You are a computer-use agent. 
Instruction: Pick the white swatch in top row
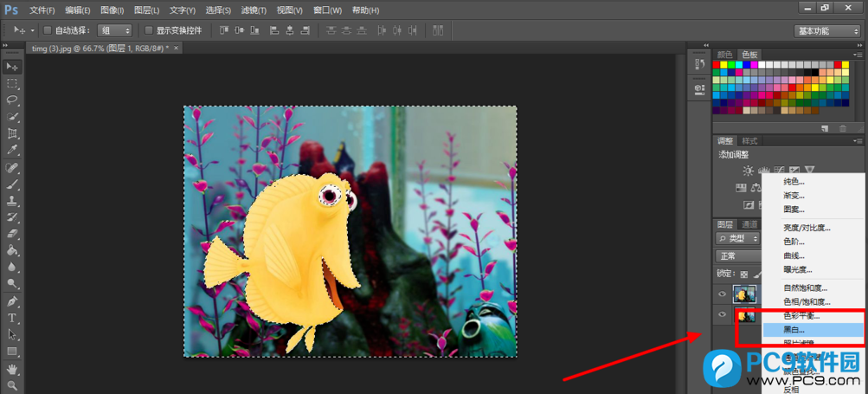click(762, 65)
